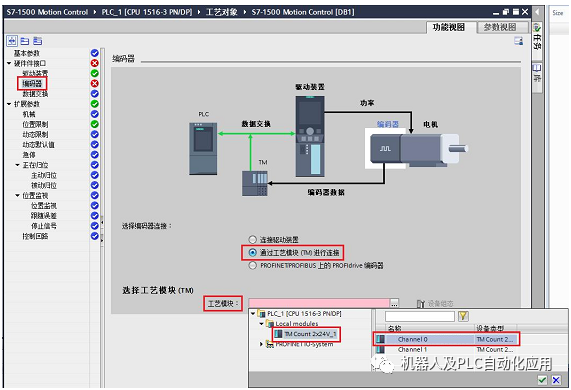Collapse the 扩展参数 tree node
The image size is (571, 390).
[9, 104]
